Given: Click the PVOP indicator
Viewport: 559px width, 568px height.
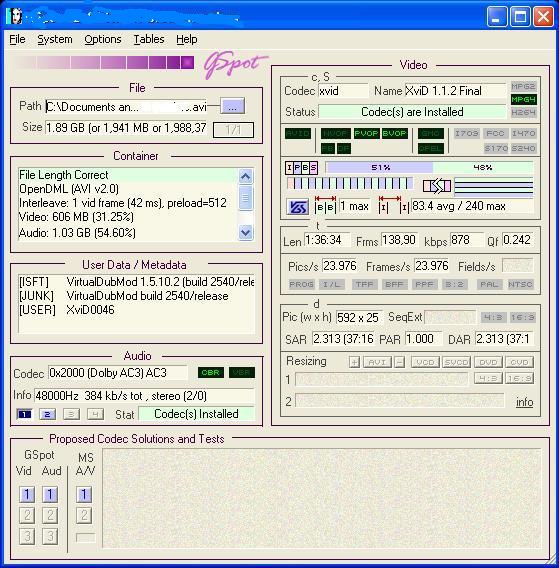Looking at the screenshot, I should tap(366, 134).
